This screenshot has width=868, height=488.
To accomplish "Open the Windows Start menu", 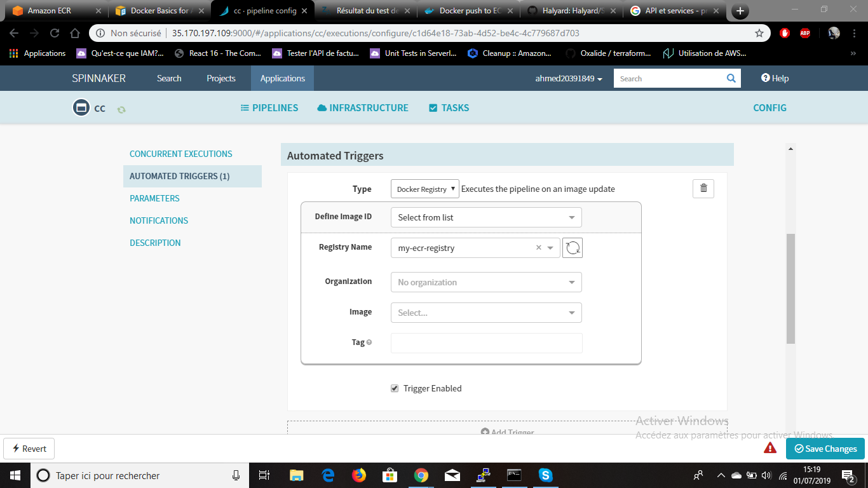I will (x=15, y=475).
